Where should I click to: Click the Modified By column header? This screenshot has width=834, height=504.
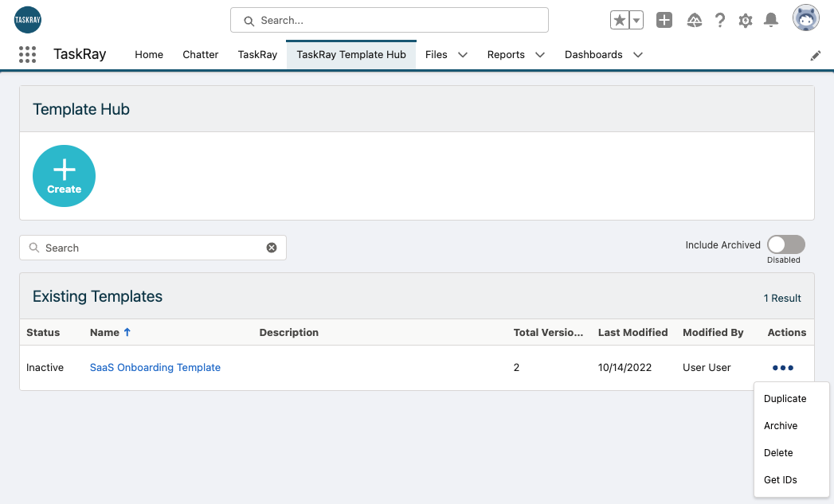coord(713,332)
